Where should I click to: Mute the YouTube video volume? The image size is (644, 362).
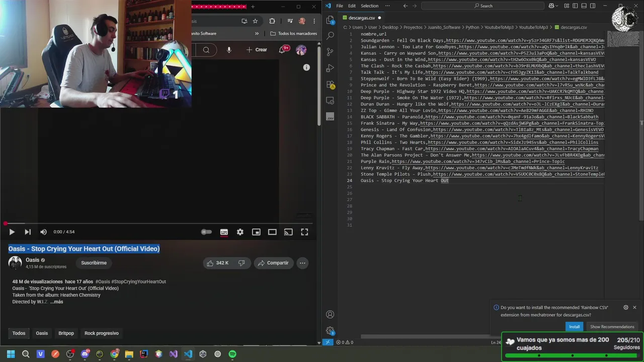point(43,232)
